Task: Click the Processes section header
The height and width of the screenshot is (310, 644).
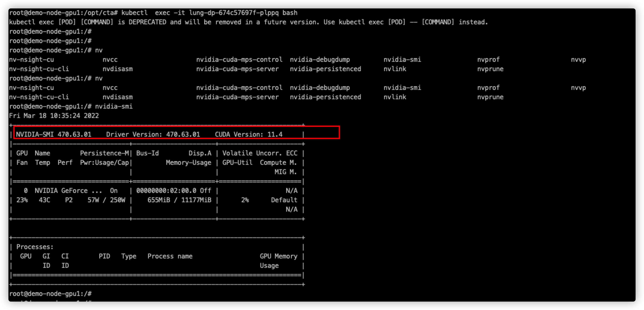Action: click(x=34, y=247)
